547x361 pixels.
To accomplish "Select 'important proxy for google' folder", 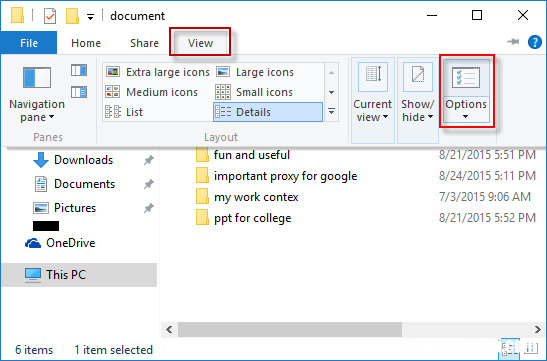I will click(285, 176).
